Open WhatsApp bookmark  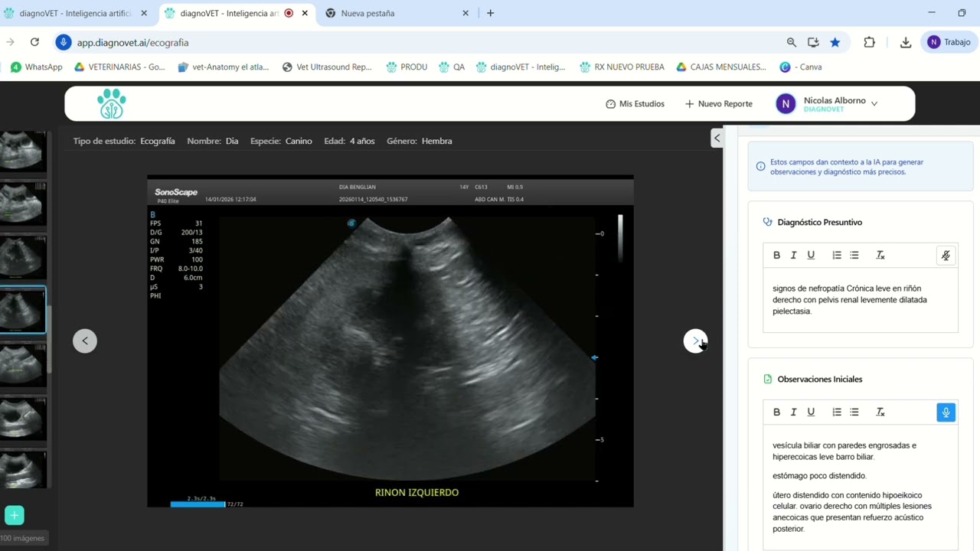pos(36,67)
